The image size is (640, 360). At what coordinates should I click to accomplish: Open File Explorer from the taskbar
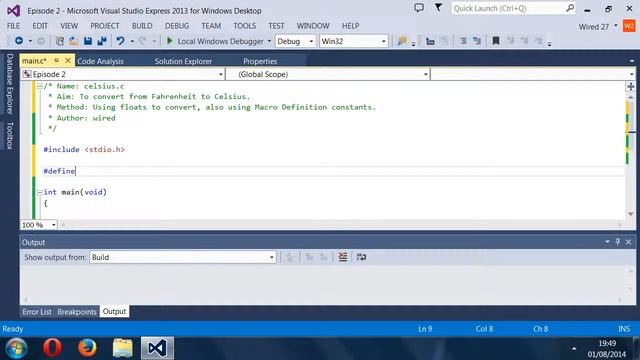[122, 348]
